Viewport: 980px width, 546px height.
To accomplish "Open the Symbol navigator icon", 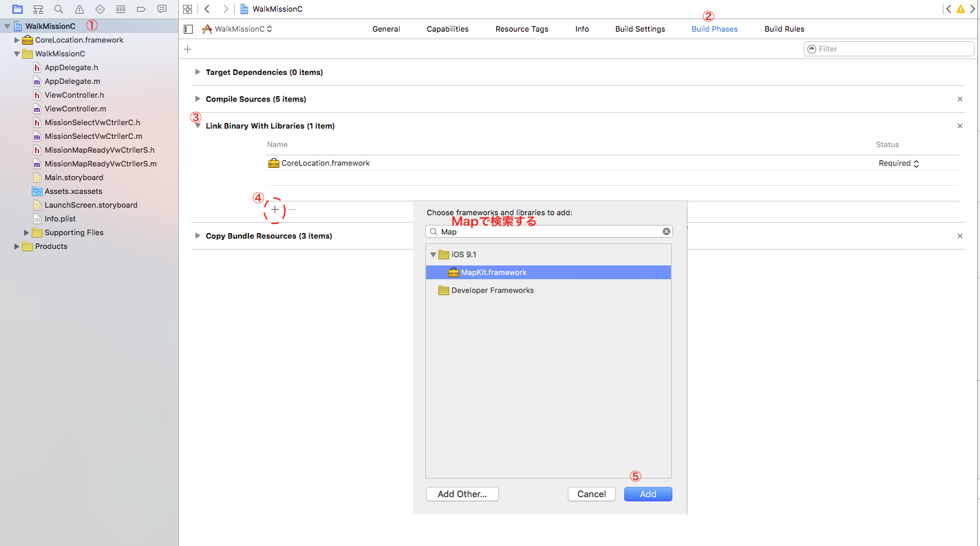I will (x=38, y=9).
